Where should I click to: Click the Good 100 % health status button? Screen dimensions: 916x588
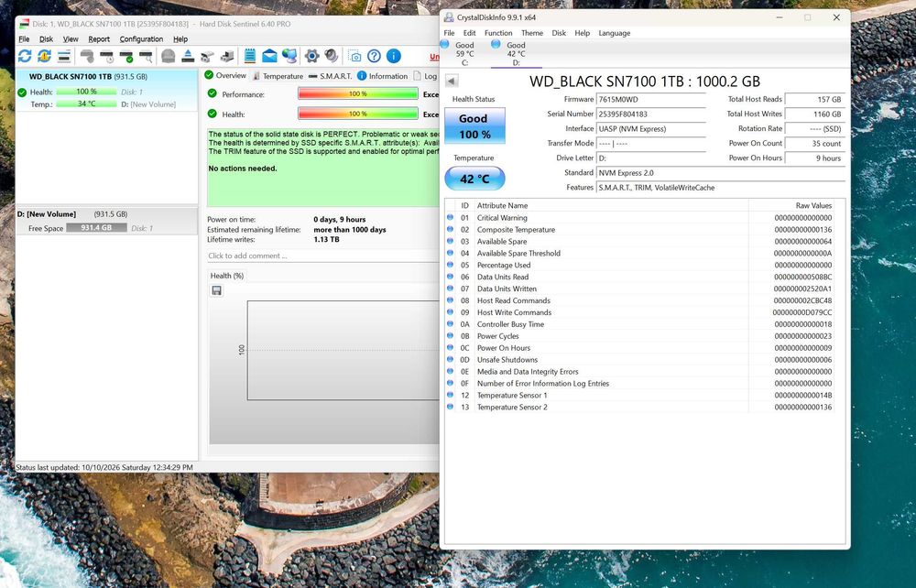(x=474, y=126)
